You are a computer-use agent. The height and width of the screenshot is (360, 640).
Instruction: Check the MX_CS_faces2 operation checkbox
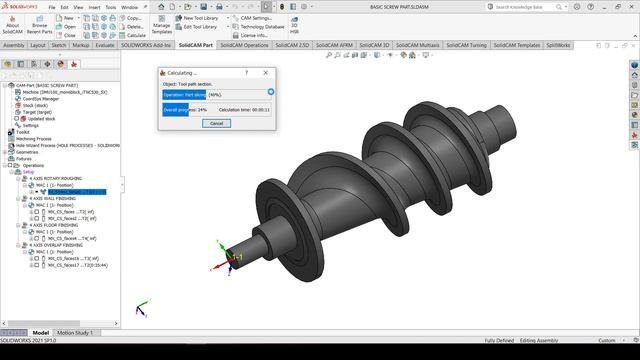click(37, 218)
